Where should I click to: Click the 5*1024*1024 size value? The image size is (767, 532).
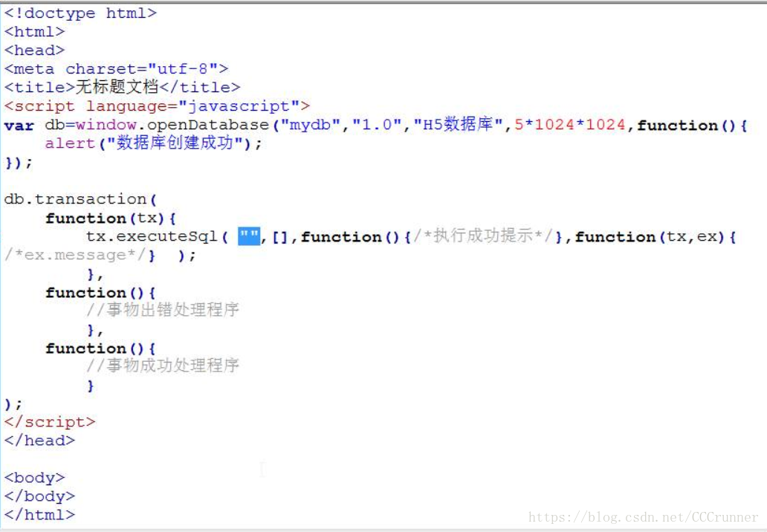[570, 125]
